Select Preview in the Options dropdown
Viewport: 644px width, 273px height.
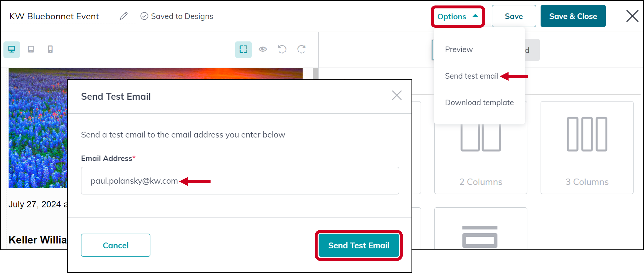[x=459, y=49]
